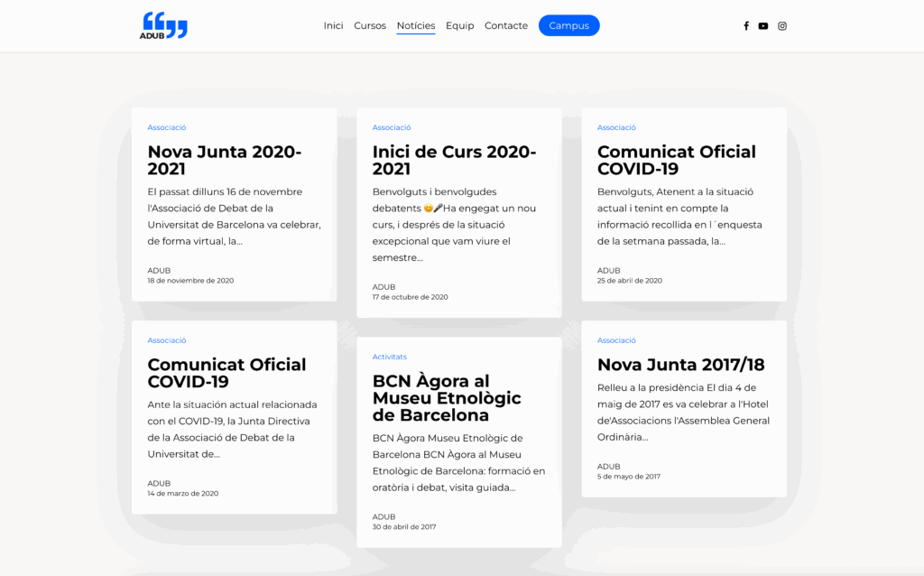The image size is (924, 576).
Task: Open the Comunicat Oficial COVID-19 post from 14 de marzo
Action: pos(226,373)
